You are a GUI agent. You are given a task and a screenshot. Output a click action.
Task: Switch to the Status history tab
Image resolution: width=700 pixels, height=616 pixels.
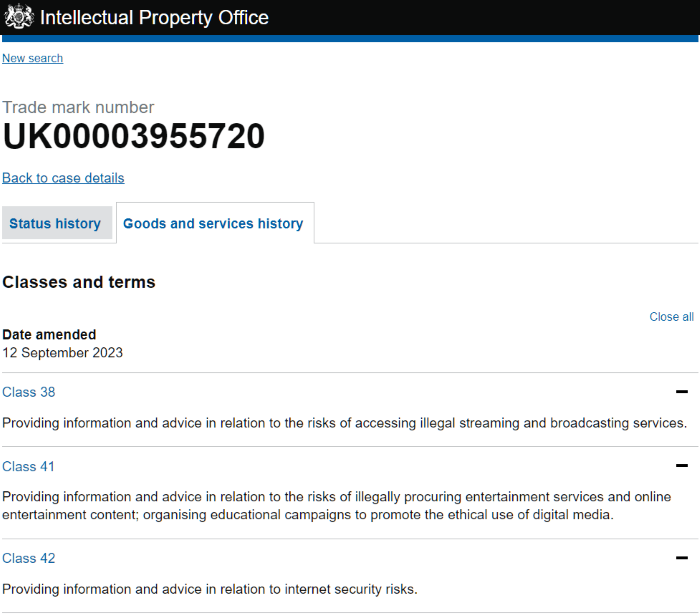pyautogui.click(x=55, y=223)
